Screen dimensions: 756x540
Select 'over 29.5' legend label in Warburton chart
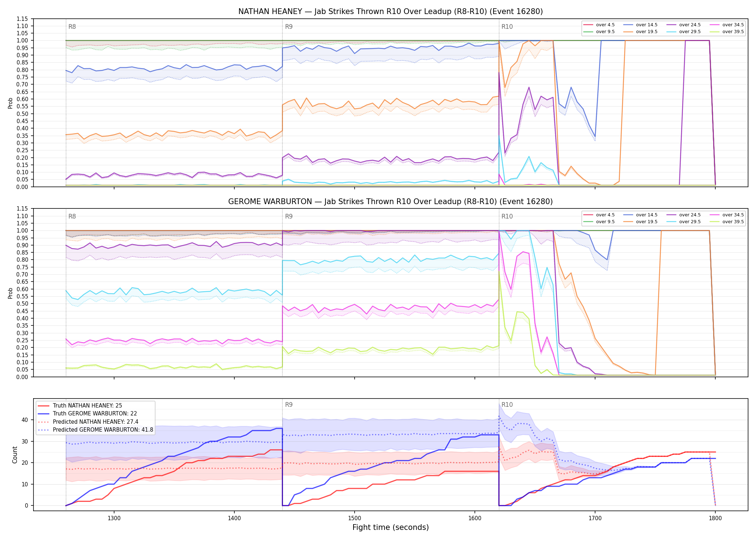(690, 222)
